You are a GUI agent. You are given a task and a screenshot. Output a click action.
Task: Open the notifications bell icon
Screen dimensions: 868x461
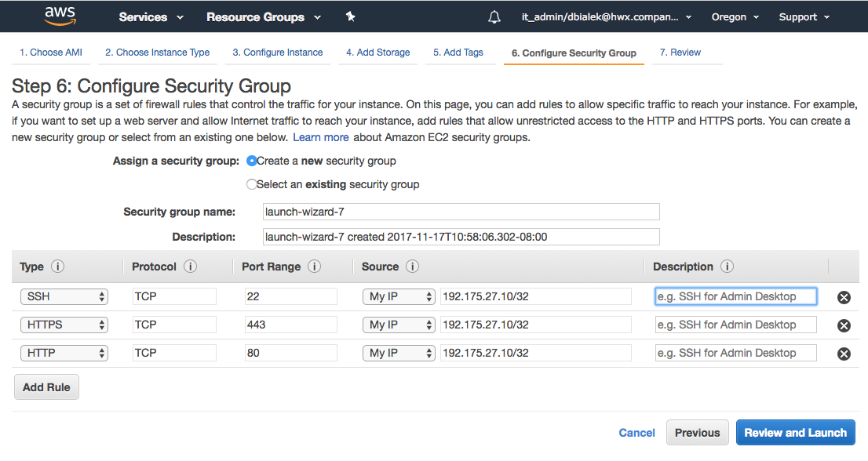point(494,17)
